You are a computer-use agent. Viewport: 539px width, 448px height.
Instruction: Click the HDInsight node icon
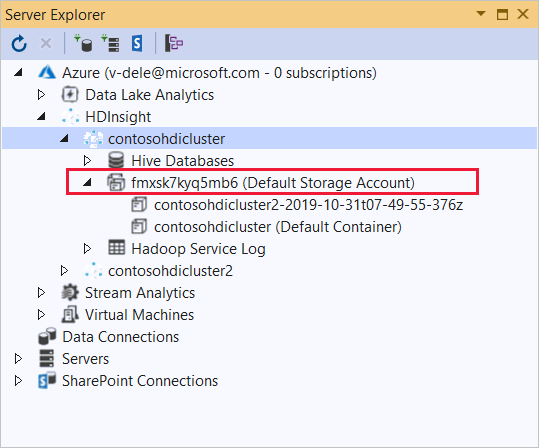70,117
